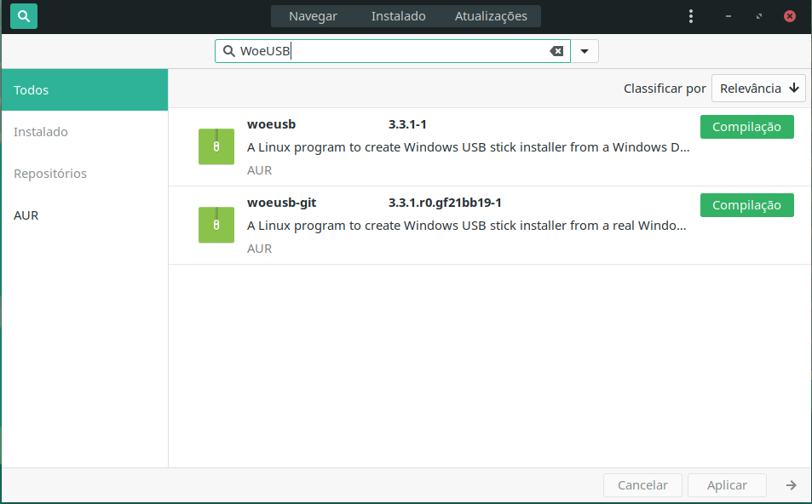Switch to the Navegar tab
The height and width of the screenshot is (504, 812).
(313, 16)
